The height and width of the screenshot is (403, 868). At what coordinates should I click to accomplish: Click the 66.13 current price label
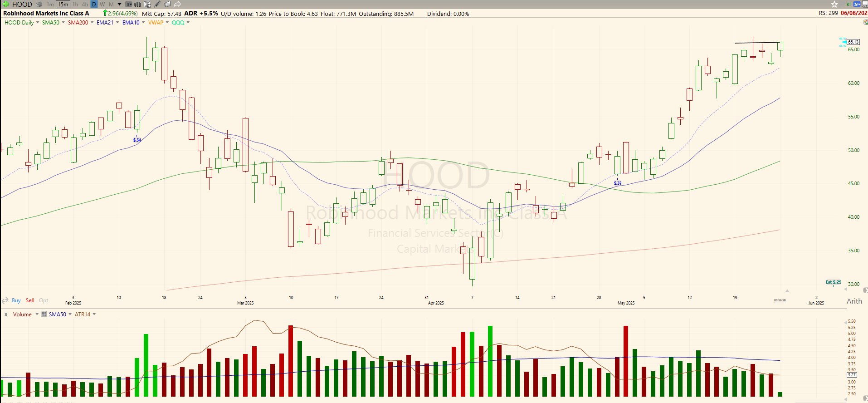[853, 42]
